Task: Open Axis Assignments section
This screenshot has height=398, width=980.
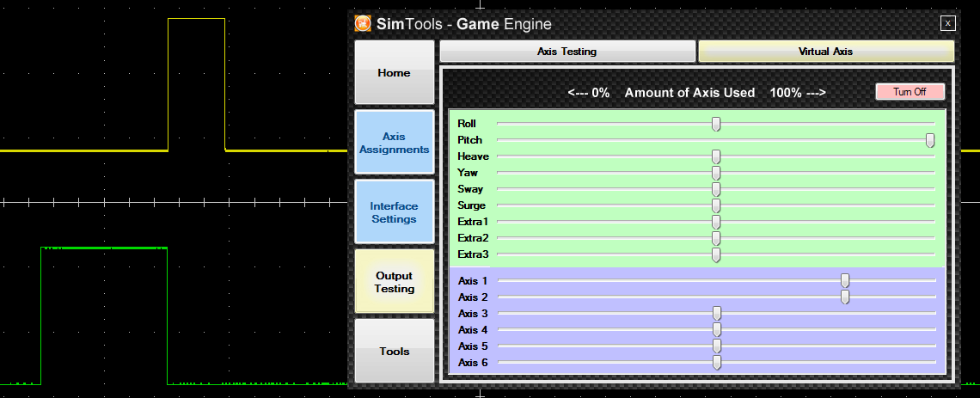Action: click(x=395, y=143)
